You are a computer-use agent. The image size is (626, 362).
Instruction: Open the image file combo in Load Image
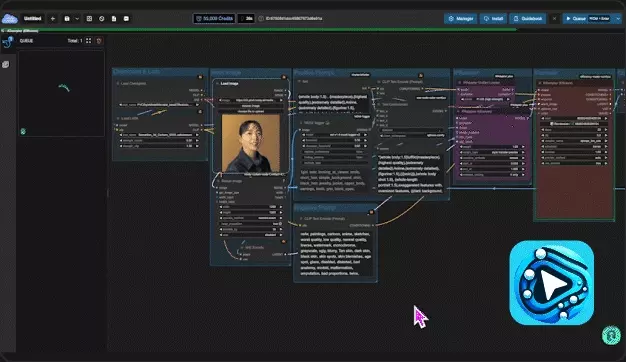(x=251, y=100)
